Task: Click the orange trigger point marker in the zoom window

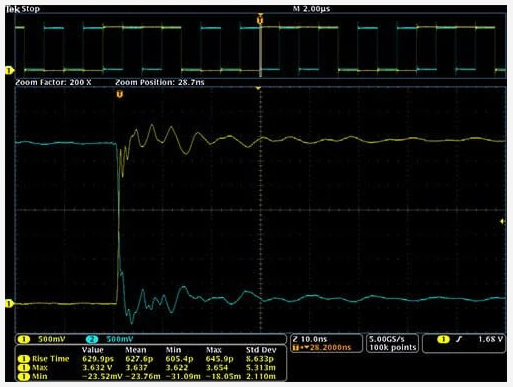Action: [120, 94]
